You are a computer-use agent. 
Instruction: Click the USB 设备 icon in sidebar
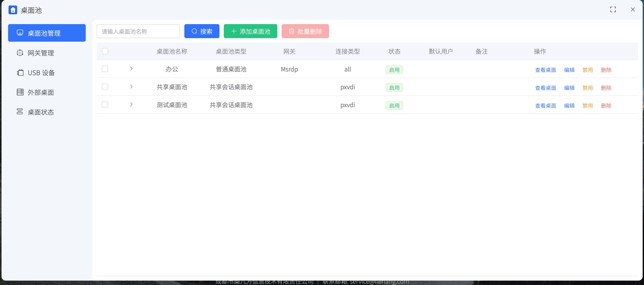tap(20, 72)
